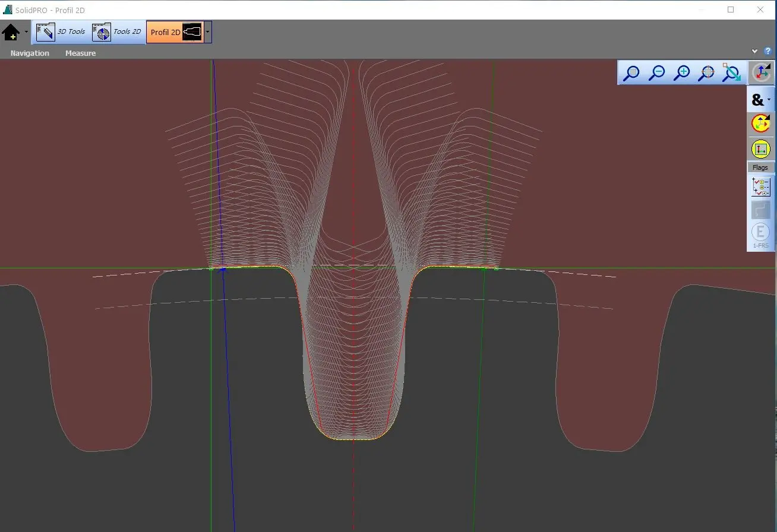Open the Measure menu

click(x=80, y=53)
